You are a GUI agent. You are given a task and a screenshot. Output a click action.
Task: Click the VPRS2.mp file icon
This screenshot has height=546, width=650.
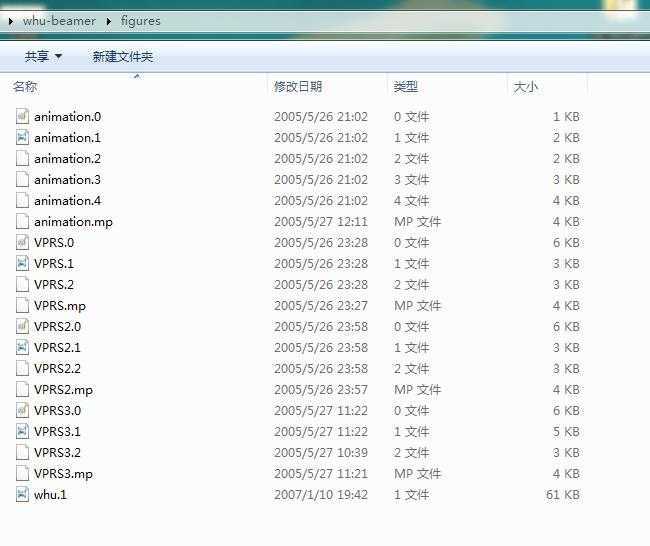coord(22,390)
